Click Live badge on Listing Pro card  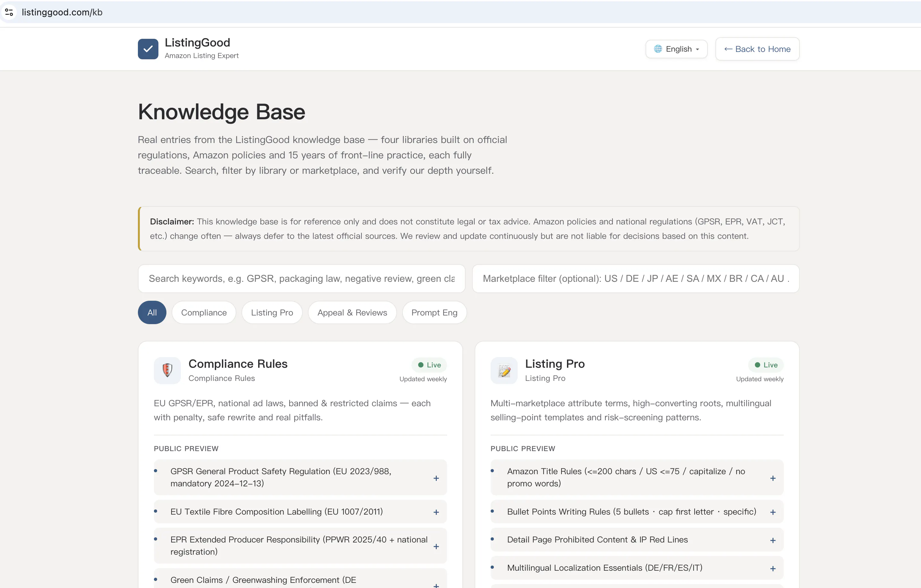coord(766,365)
